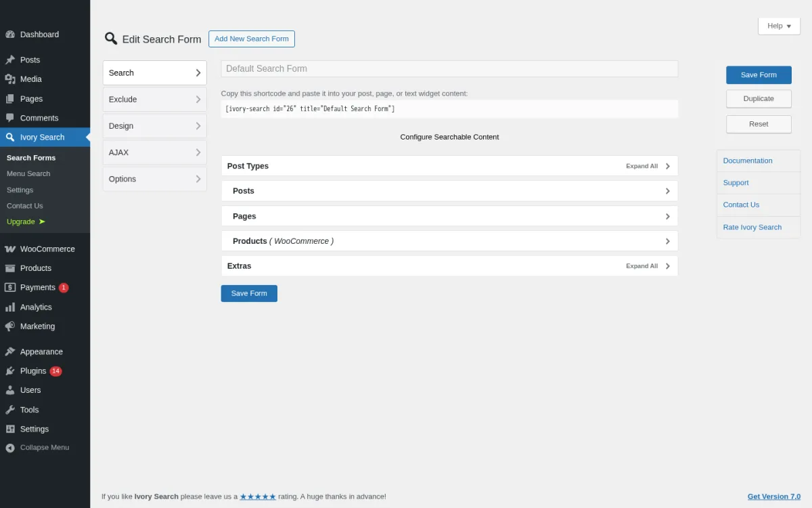This screenshot has width=812, height=508.
Task: Click the Dashboard gauge icon
Action: pos(10,35)
